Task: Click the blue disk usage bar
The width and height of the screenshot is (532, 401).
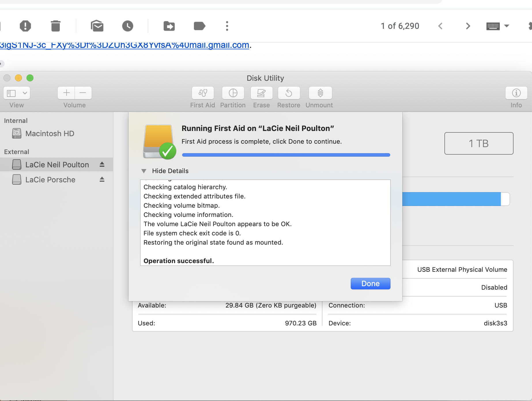Action: (452, 199)
